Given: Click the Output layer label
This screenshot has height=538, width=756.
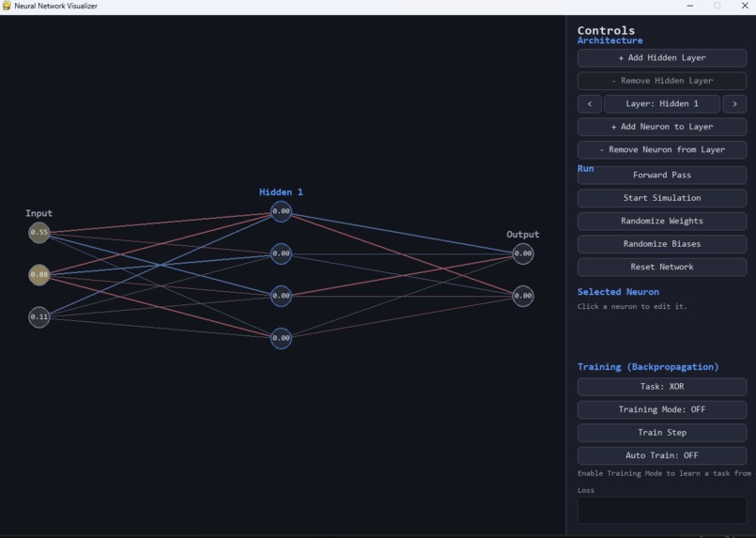Looking at the screenshot, I should 523,235.
